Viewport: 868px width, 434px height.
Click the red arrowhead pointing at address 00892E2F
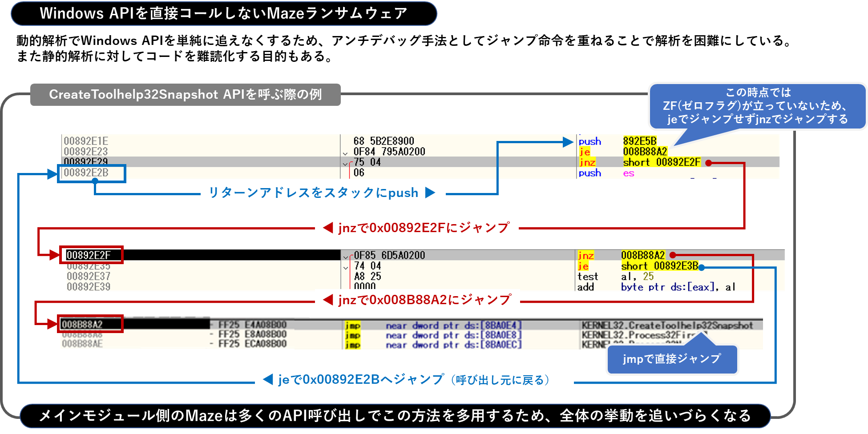(x=55, y=255)
